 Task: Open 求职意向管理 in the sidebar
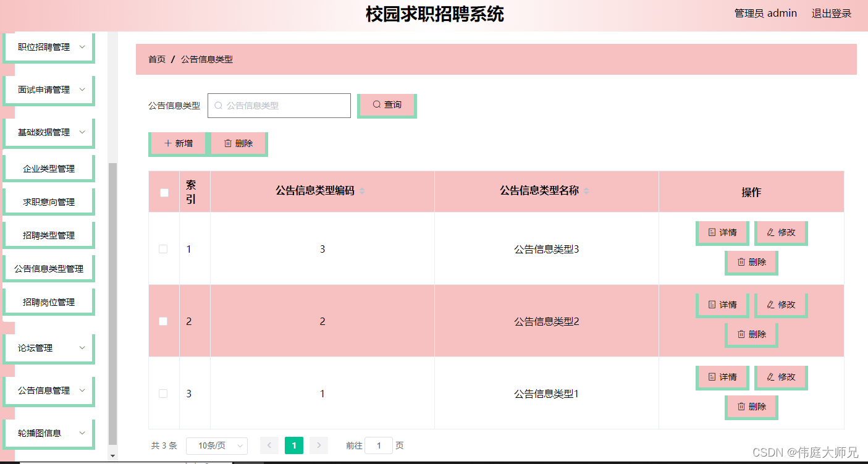49,201
